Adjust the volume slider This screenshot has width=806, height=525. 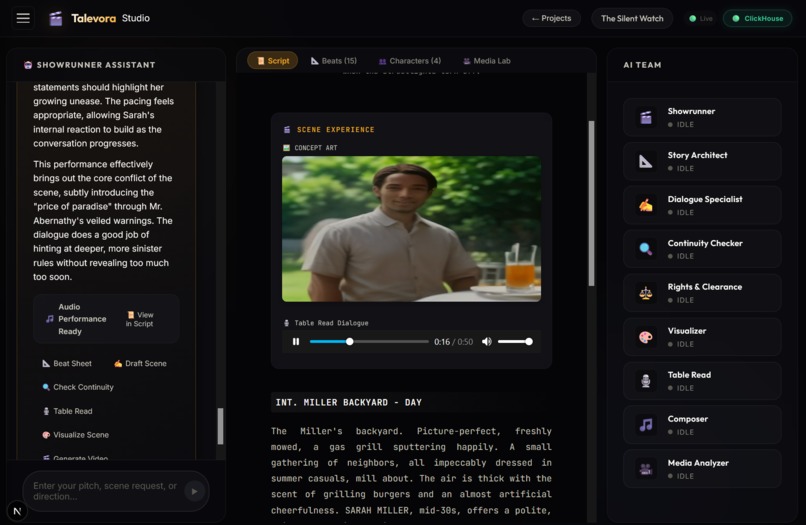515,341
